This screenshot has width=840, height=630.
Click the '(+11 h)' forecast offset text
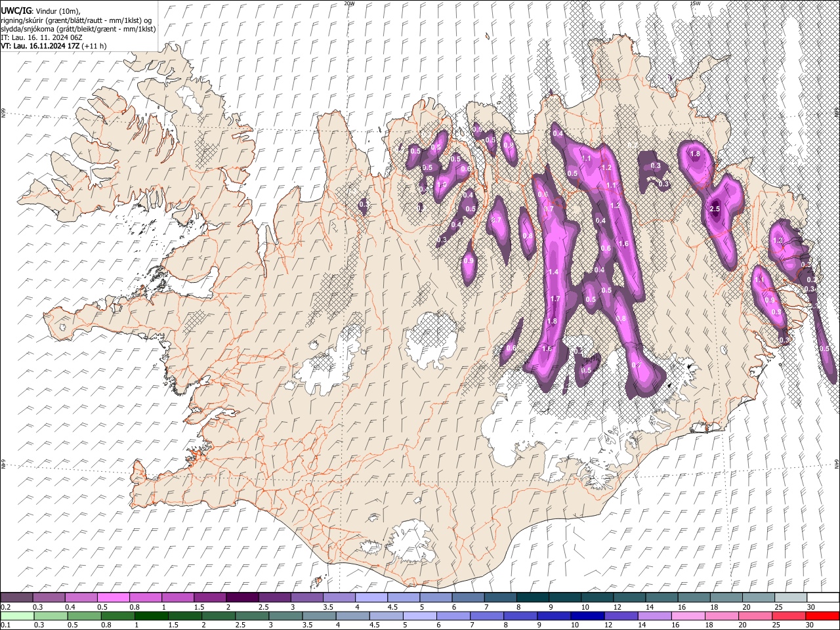(x=94, y=46)
